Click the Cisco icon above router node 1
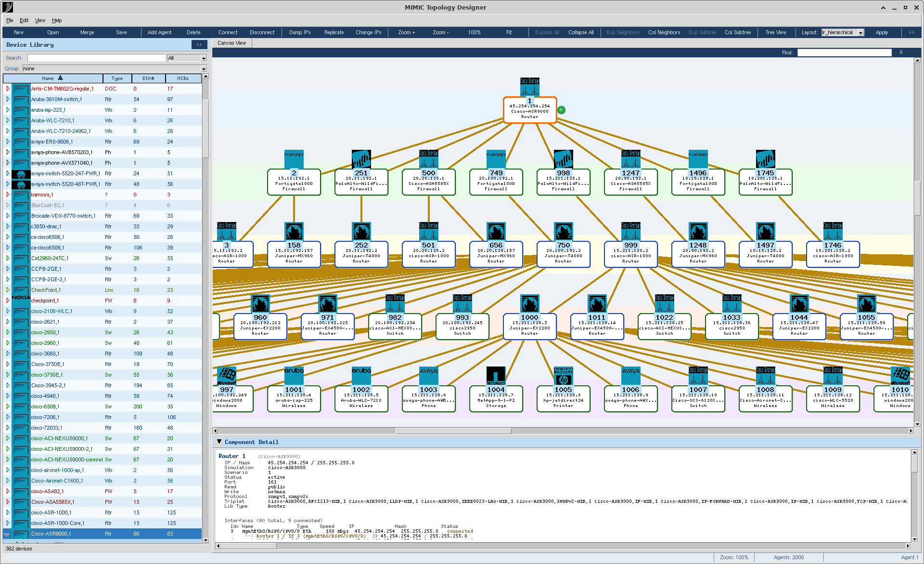 click(529, 87)
